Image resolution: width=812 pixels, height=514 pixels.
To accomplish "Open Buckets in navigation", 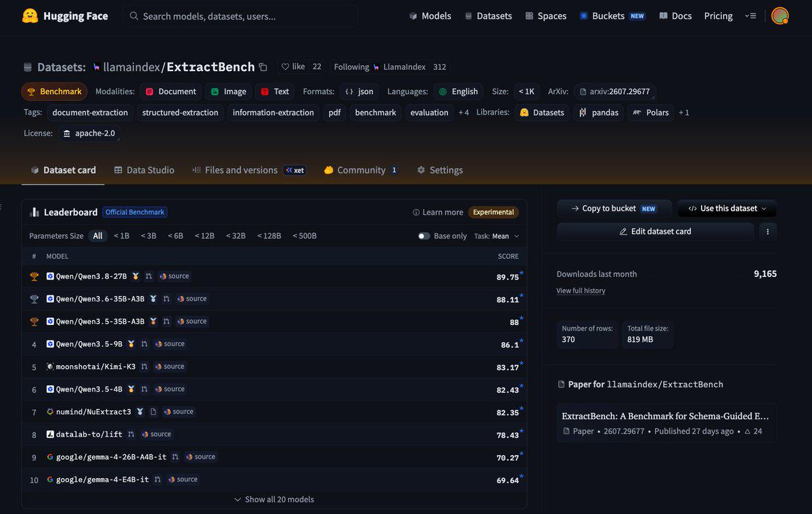I will (612, 16).
